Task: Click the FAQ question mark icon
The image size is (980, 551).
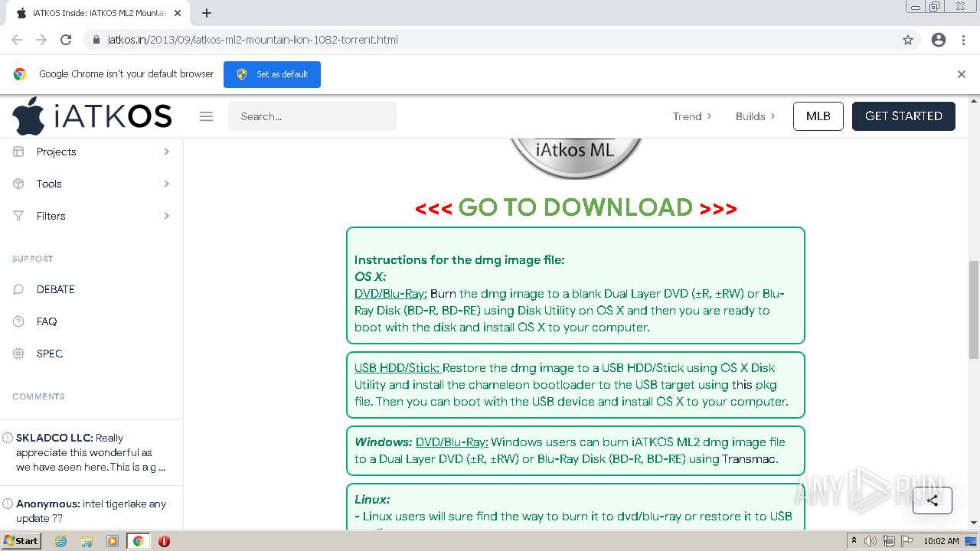Action: (x=19, y=321)
